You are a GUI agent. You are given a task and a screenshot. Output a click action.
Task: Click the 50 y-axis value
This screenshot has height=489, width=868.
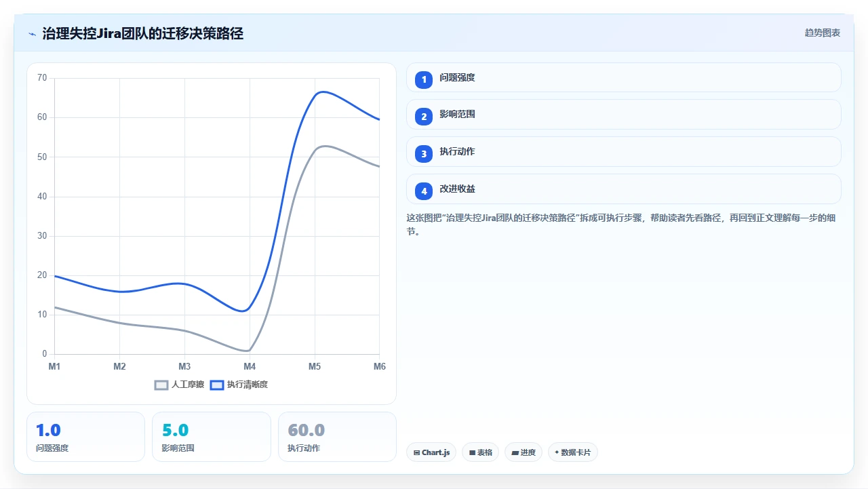[42, 157]
